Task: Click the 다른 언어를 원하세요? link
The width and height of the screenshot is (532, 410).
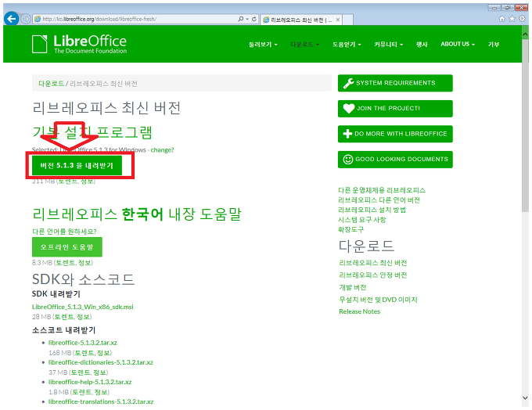Action: click(64, 232)
